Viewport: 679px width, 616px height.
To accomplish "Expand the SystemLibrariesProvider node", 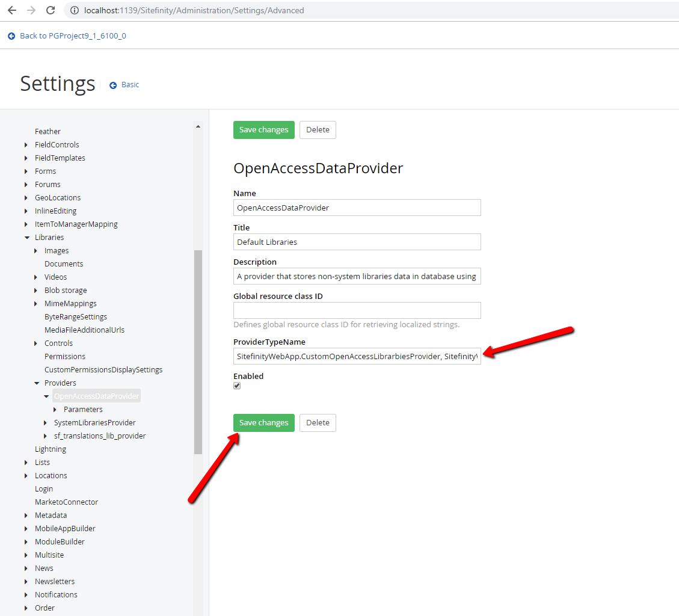I will tap(45, 423).
